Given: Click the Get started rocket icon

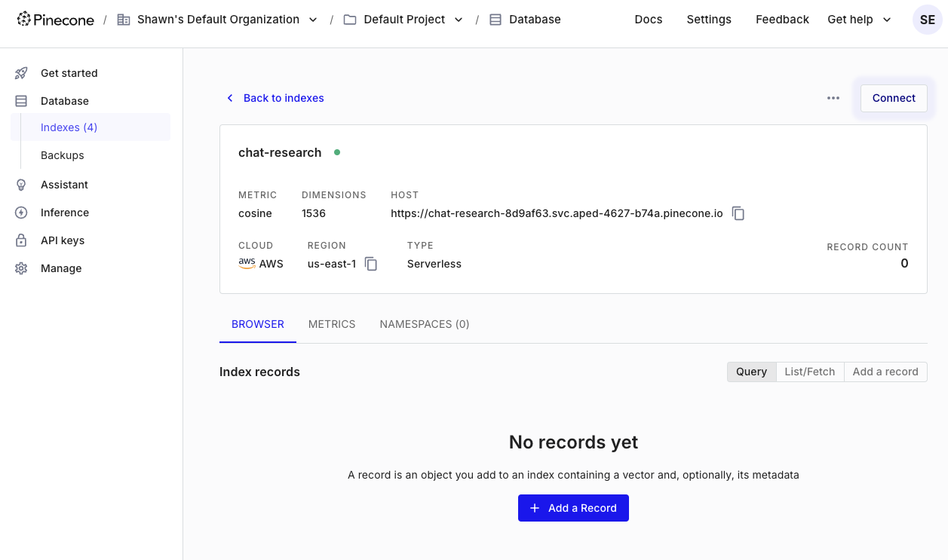Looking at the screenshot, I should (21, 73).
